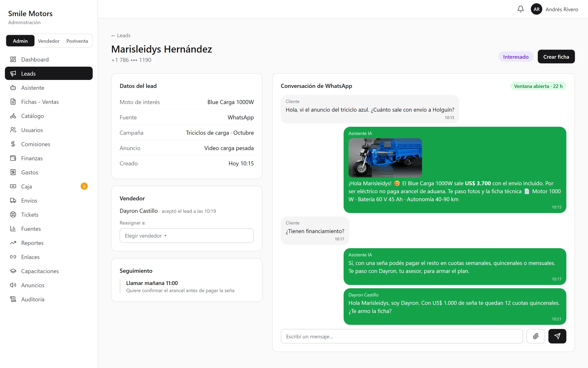The image size is (588, 368).
Task: Open Dashboard from the sidebar icon
Action: click(x=13, y=59)
